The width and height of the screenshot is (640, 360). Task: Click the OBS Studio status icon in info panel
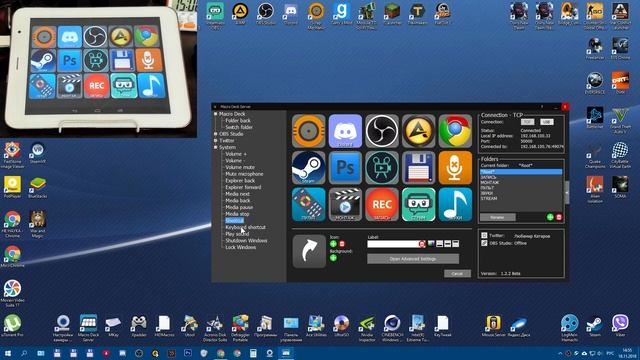[484, 243]
